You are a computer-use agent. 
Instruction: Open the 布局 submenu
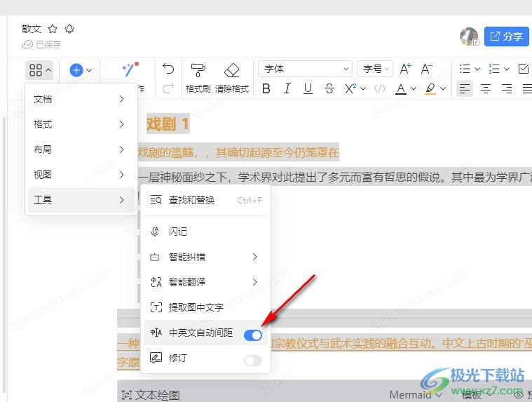click(81, 149)
